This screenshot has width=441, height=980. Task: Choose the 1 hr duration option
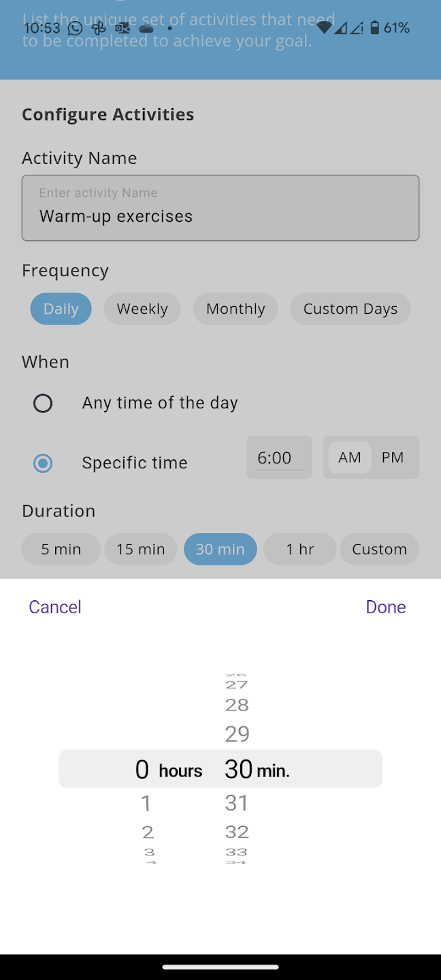click(x=299, y=549)
